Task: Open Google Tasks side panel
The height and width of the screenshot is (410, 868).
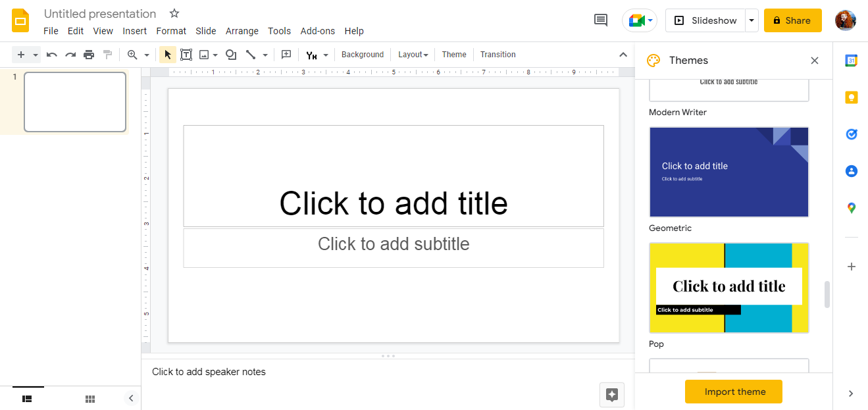Action: tap(851, 134)
